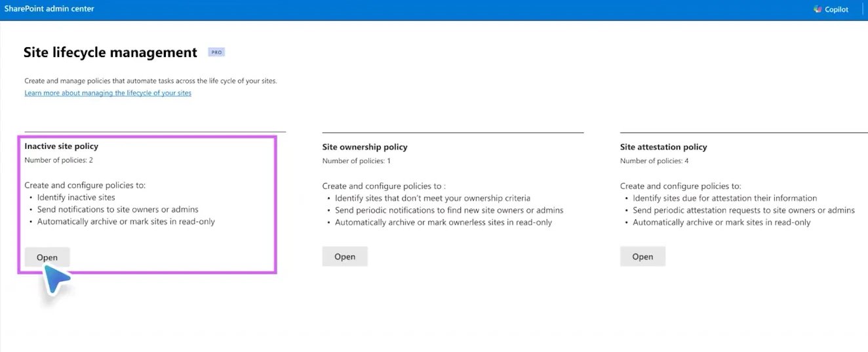Click 'Automatically archive or mark sites in read-only' under Site attestation policy
Image resolution: width=868 pixels, height=352 pixels.
(721, 222)
